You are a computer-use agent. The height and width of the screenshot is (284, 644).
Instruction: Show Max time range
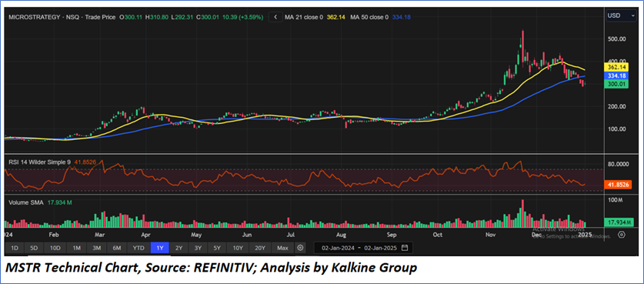pos(282,248)
